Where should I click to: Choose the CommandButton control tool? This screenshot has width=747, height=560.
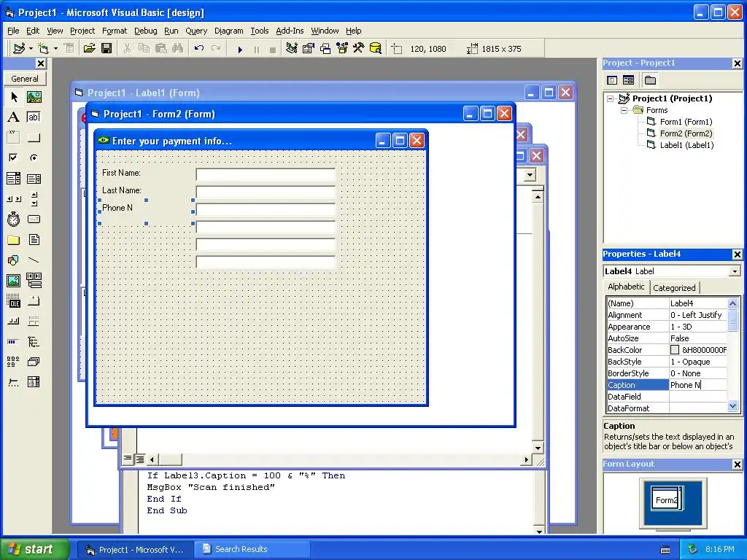coord(34,138)
